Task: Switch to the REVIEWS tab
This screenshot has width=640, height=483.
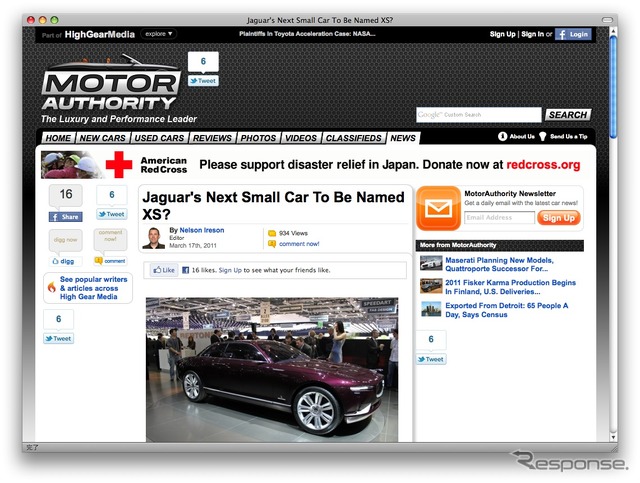Action: (x=212, y=138)
